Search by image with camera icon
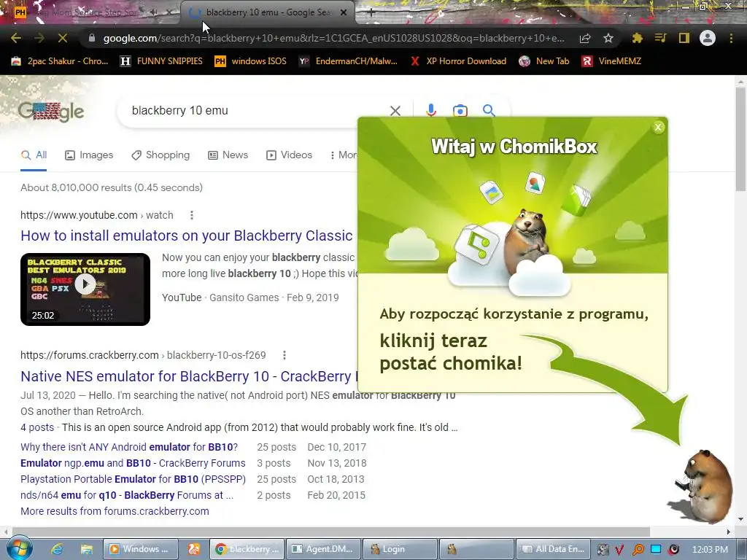 coord(460,111)
